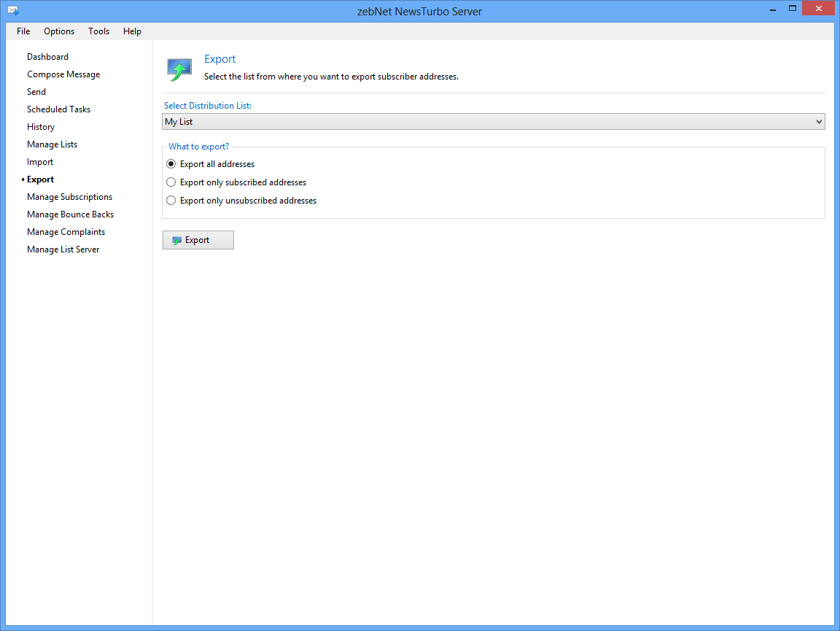
Task: Choose Export only unsubscribed addresses
Action: coord(171,201)
